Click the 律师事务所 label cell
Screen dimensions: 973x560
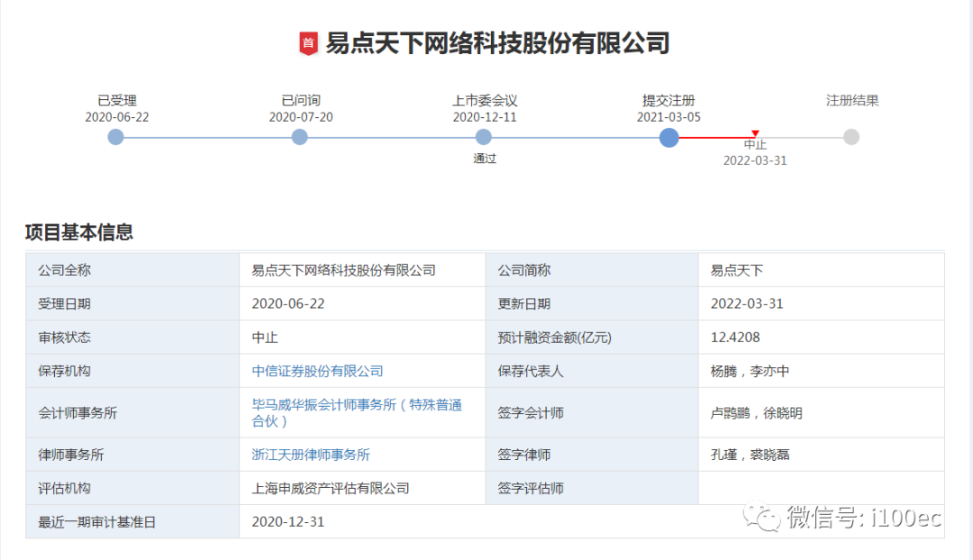coord(132,455)
